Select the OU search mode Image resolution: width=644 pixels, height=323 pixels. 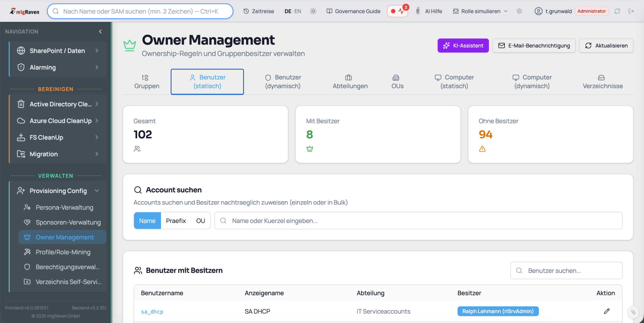point(200,221)
